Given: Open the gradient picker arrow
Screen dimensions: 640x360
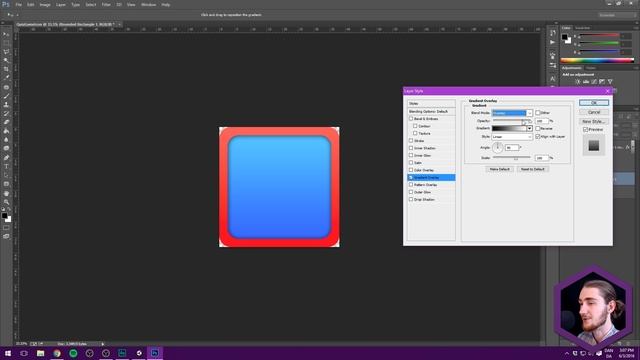Looking at the screenshot, I should pyautogui.click(x=529, y=129).
